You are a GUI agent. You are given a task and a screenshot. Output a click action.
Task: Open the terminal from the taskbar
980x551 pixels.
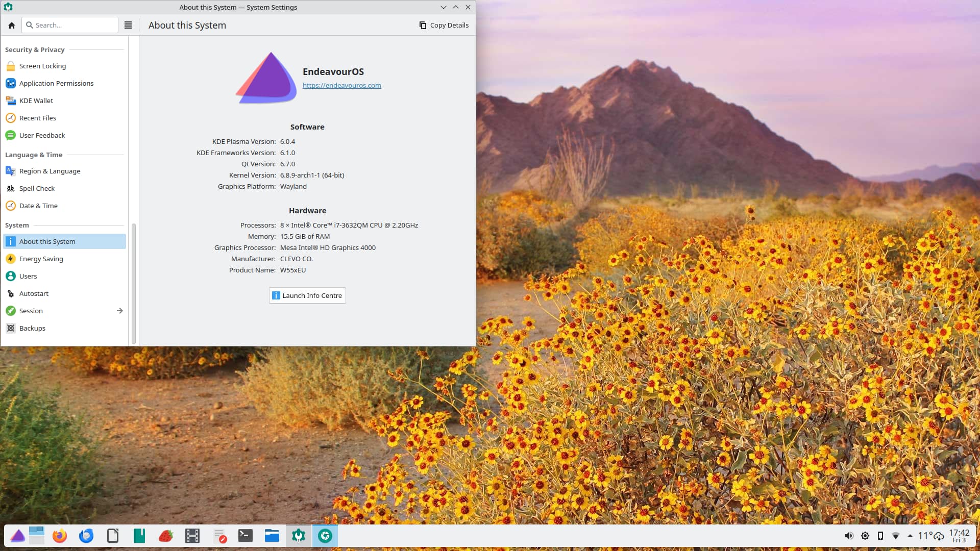coord(246,536)
